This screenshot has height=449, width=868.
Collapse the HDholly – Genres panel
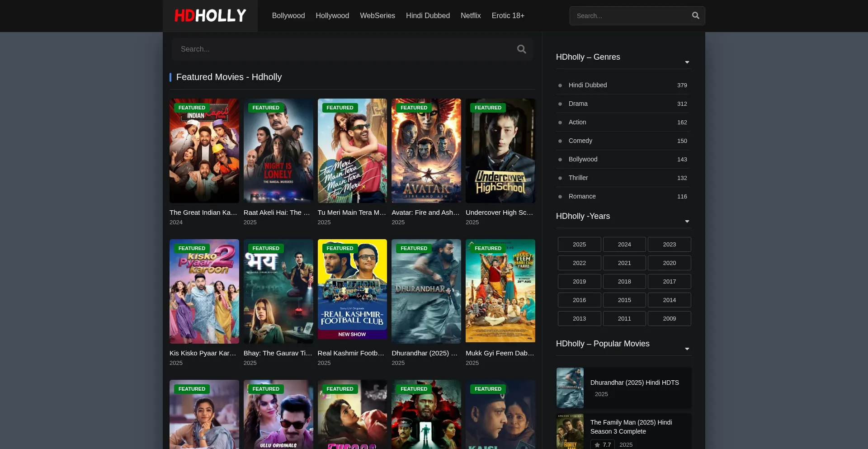687,62
